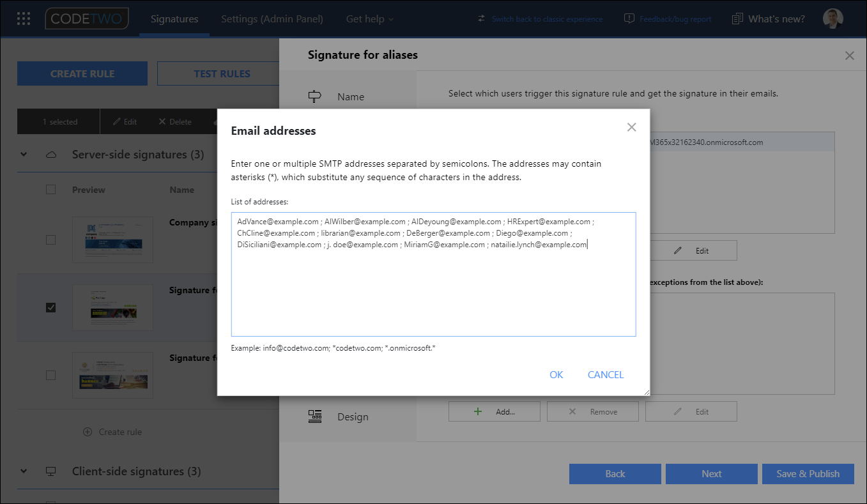Grab the textbox resize handle corner
867x504 pixels.
[647, 392]
